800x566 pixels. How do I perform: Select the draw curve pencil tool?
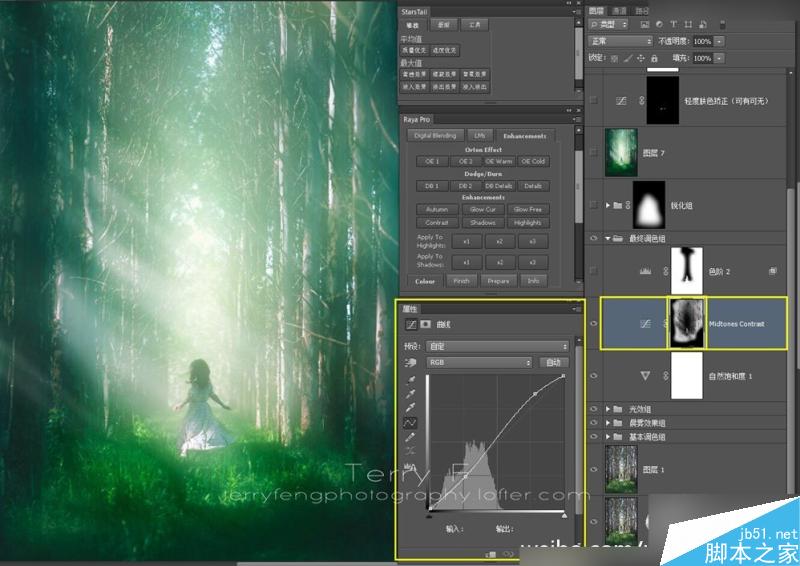(410, 437)
